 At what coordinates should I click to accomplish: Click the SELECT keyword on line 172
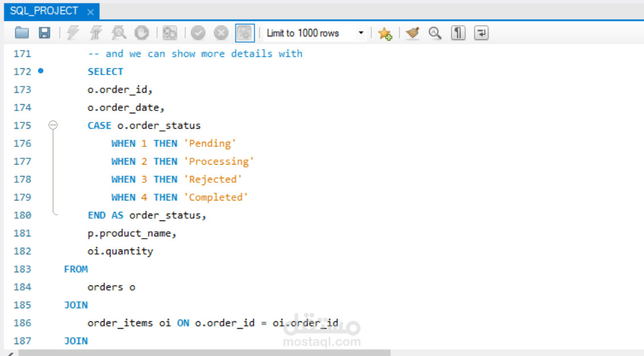(106, 72)
